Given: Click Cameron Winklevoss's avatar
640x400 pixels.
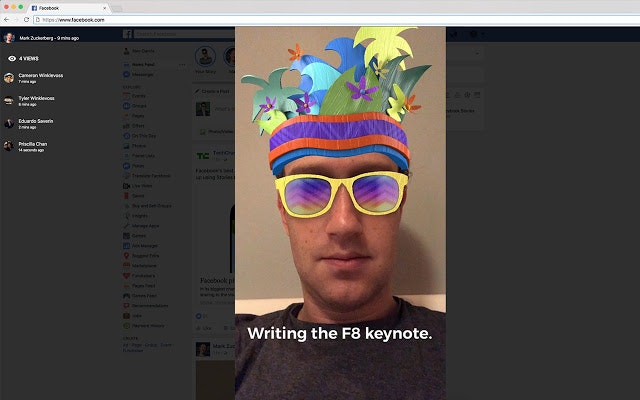Looking at the screenshot, I should click(9, 78).
